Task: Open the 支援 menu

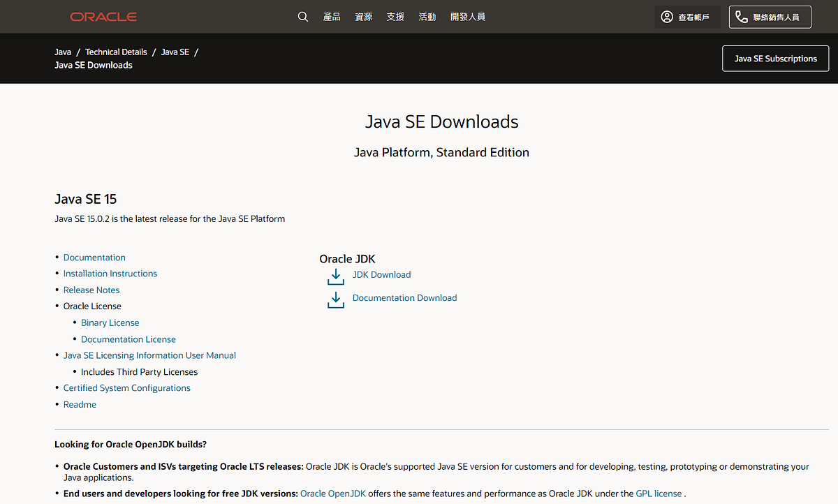Action: 395,17
